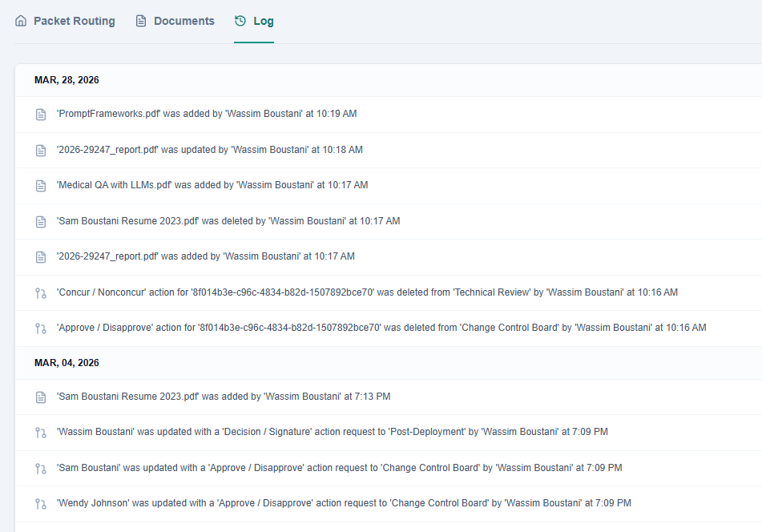Click the home icon beside Packet Routing
The image size is (762, 532).
point(21,21)
